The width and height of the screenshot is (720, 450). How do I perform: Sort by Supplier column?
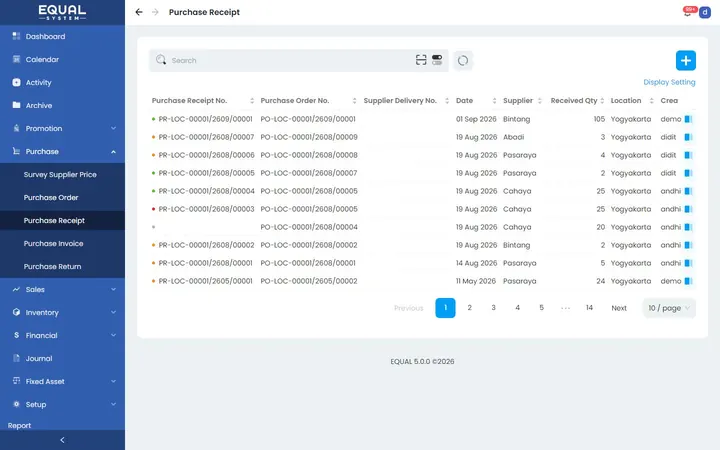[540, 101]
